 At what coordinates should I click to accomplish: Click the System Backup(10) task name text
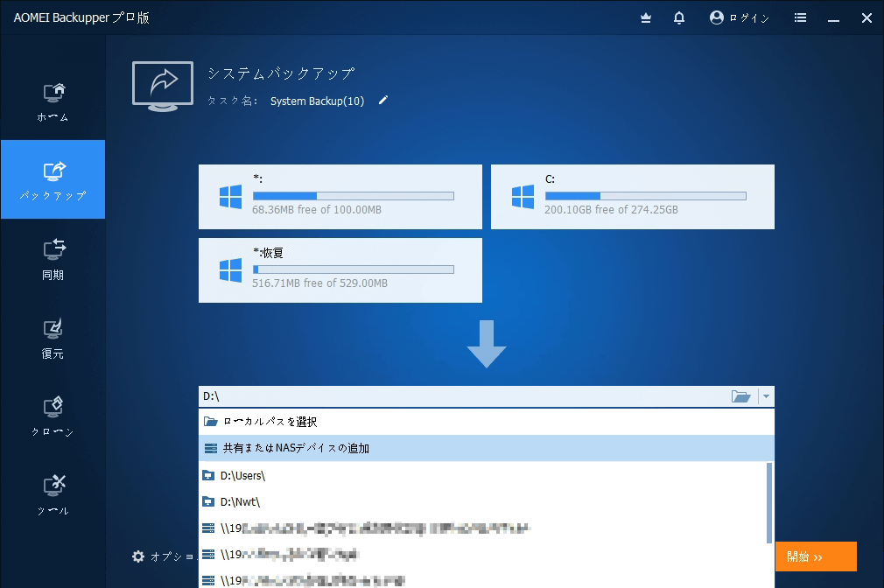(317, 101)
